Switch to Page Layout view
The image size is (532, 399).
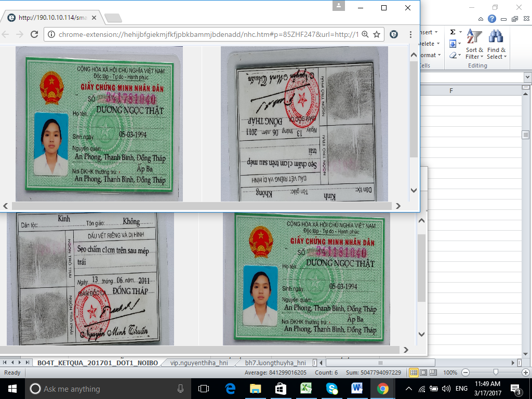point(423,373)
